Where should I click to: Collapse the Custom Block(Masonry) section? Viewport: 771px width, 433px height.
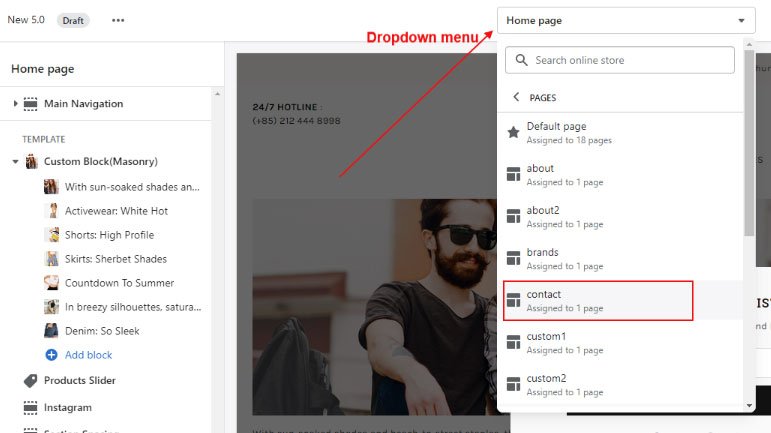[15, 161]
